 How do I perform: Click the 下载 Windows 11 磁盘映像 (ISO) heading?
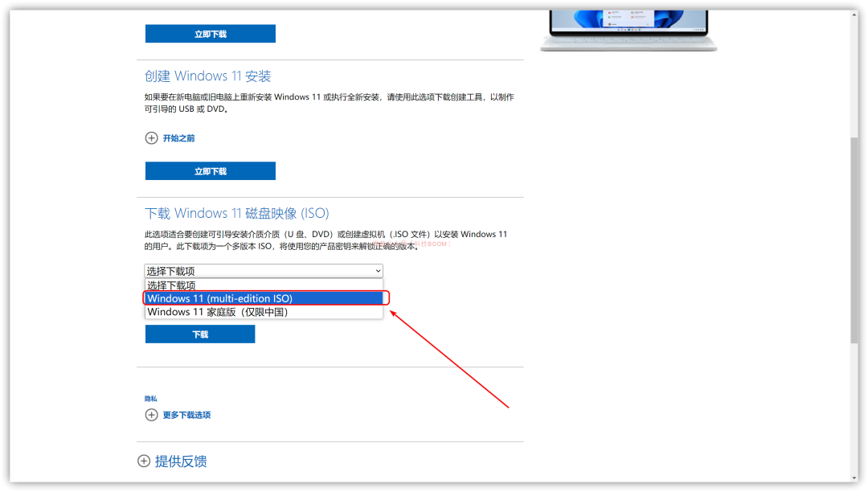coord(237,213)
